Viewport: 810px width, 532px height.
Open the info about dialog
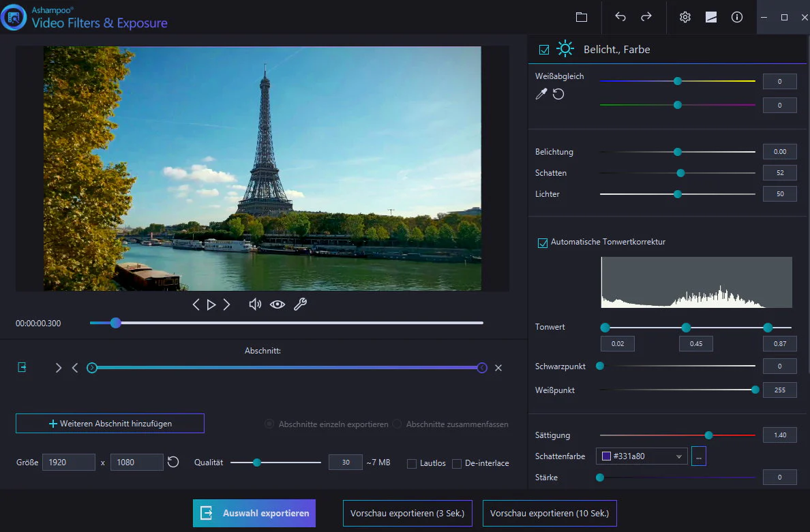pos(737,17)
